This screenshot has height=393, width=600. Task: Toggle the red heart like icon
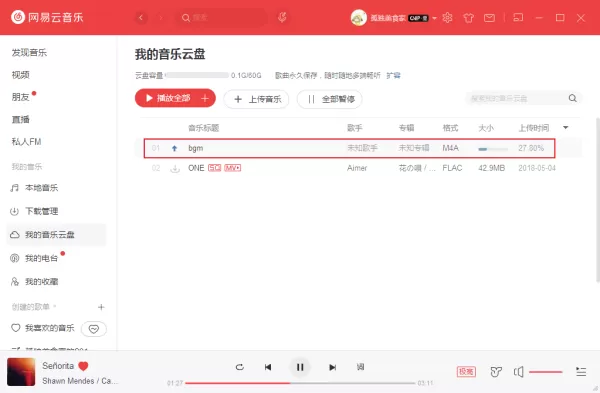point(83,366)
